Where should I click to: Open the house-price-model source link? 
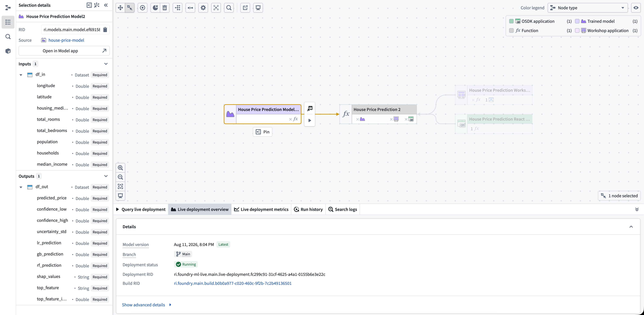[66, 40]
